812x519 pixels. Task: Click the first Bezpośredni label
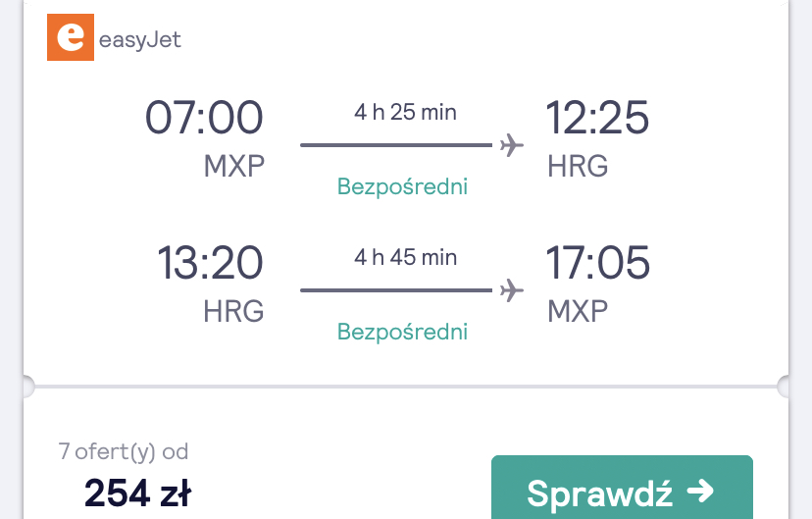402,186
